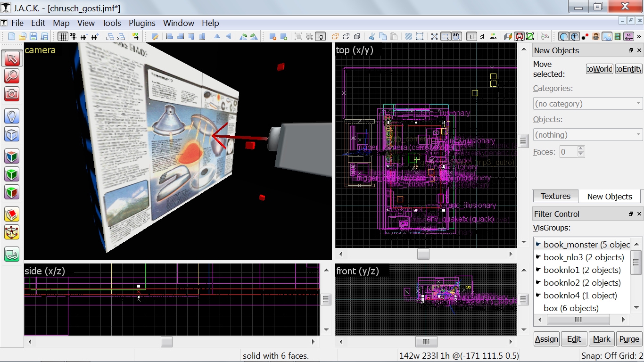Click the landscape image icon

(607, 37)
